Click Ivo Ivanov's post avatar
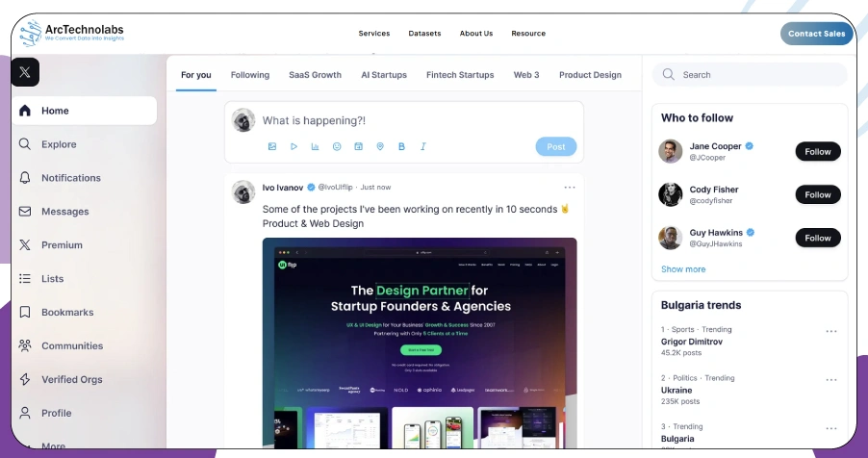 coord(243,191)
